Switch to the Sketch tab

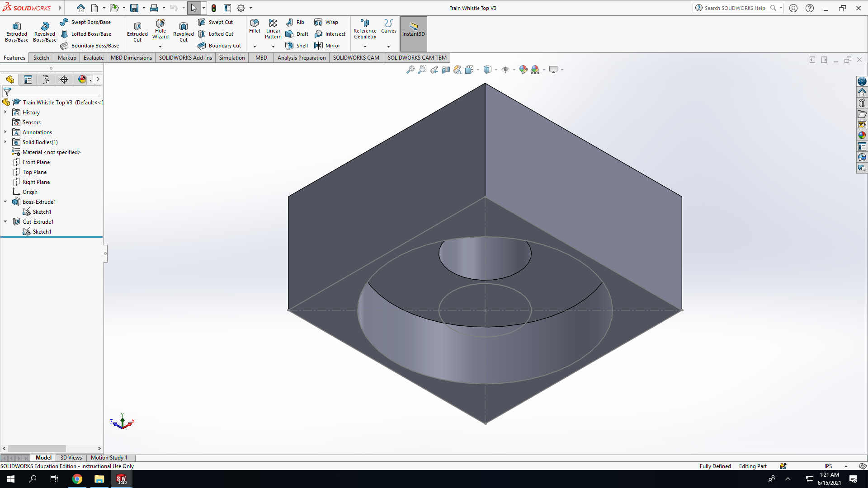41,57
